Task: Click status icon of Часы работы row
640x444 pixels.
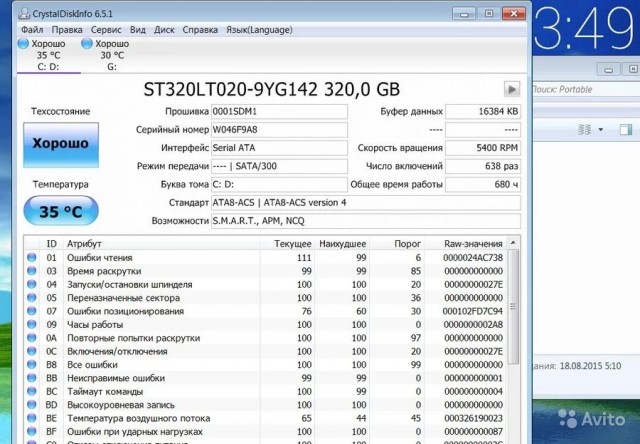Action: (31, 324)
